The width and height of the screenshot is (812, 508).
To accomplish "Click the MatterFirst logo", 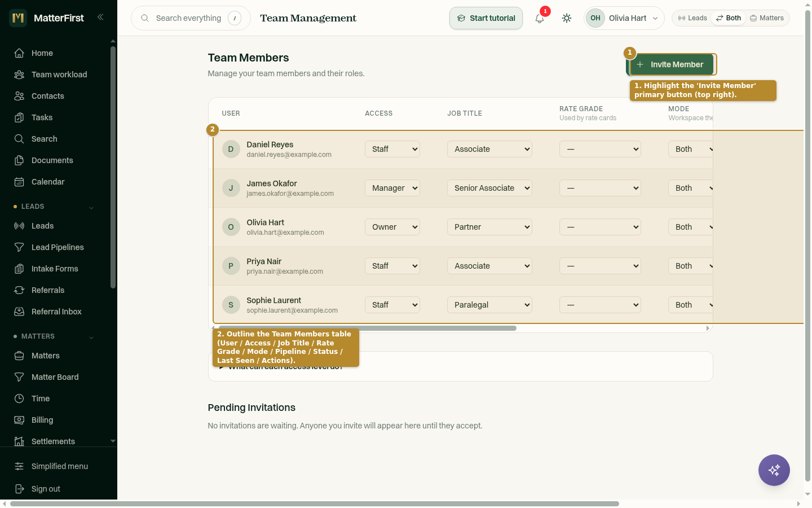I will pos(18,18).
